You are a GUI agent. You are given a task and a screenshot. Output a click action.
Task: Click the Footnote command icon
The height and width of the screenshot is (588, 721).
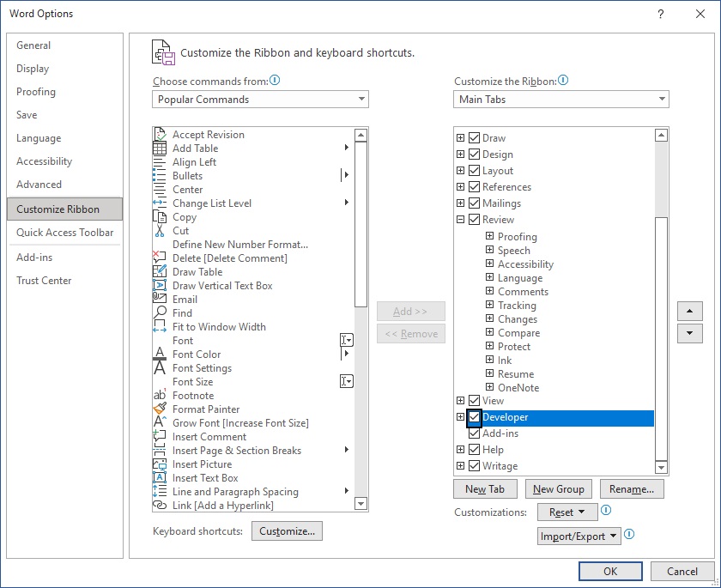pyautogui.click(x=163, y=395)
